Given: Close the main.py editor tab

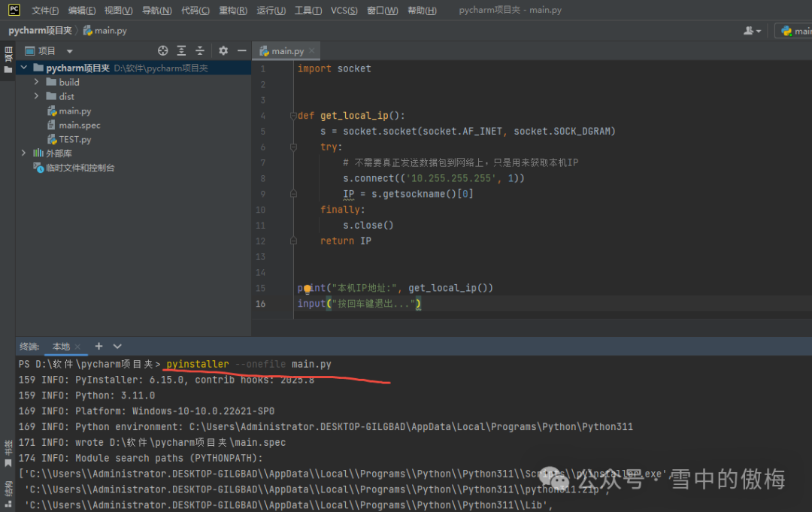Looking at the screenshot, I should pyautogui.click(x=311, y=50).
